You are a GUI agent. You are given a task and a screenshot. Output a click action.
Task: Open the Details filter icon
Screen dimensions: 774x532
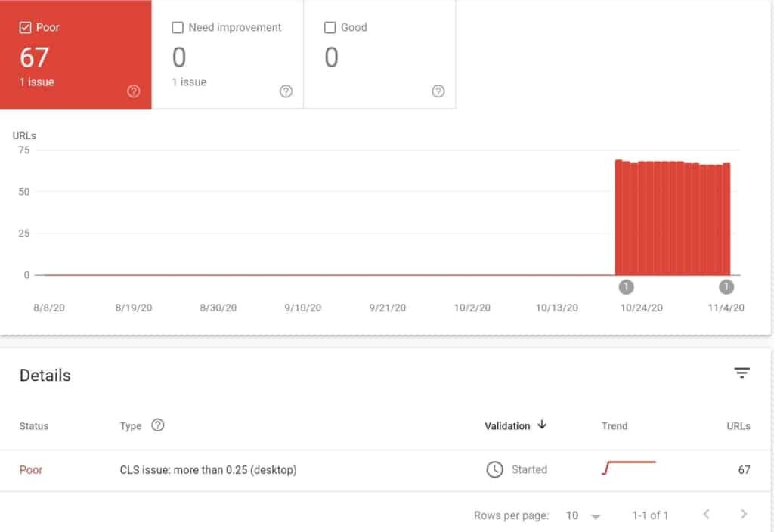741,373
